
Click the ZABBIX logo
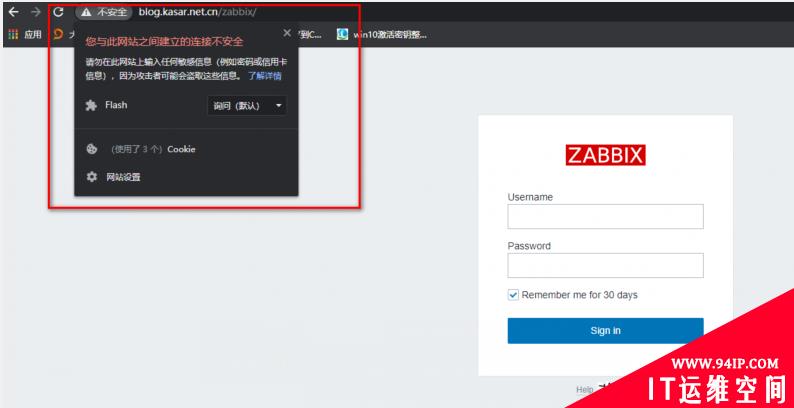606,155
